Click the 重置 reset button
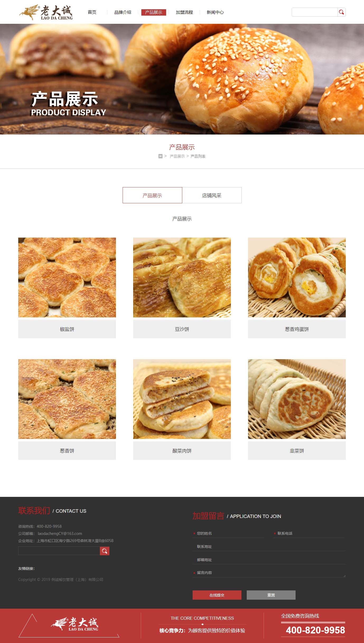 tap(271, 595)
